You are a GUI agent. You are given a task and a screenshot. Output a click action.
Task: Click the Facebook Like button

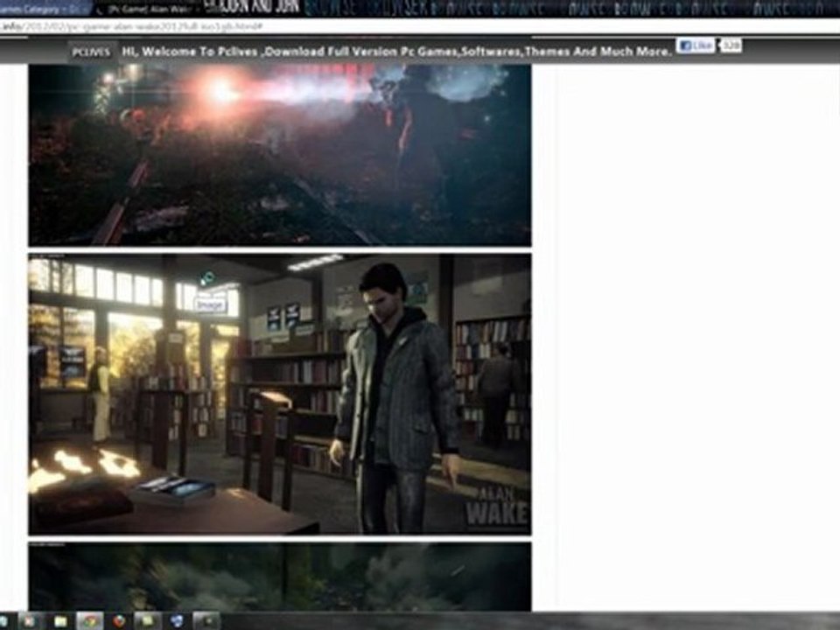[x=696, y=45]
